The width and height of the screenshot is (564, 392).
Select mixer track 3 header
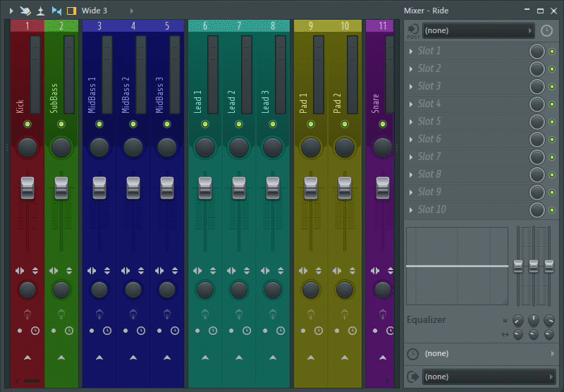[x=99, y=26]
